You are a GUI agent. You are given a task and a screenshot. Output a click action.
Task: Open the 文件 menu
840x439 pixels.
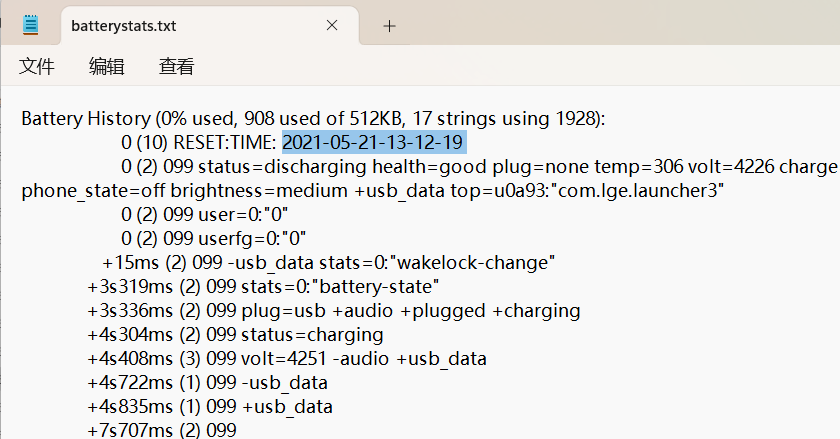(37, 67)
